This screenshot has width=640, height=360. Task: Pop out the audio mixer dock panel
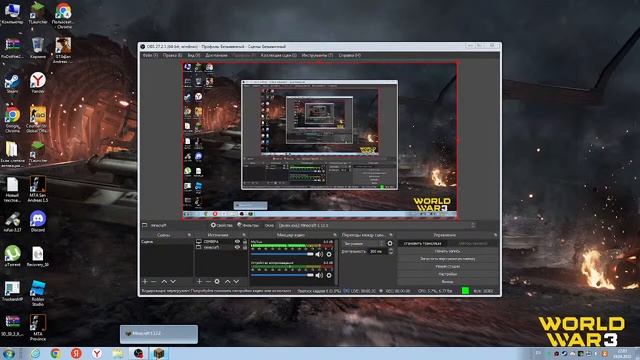335,235
